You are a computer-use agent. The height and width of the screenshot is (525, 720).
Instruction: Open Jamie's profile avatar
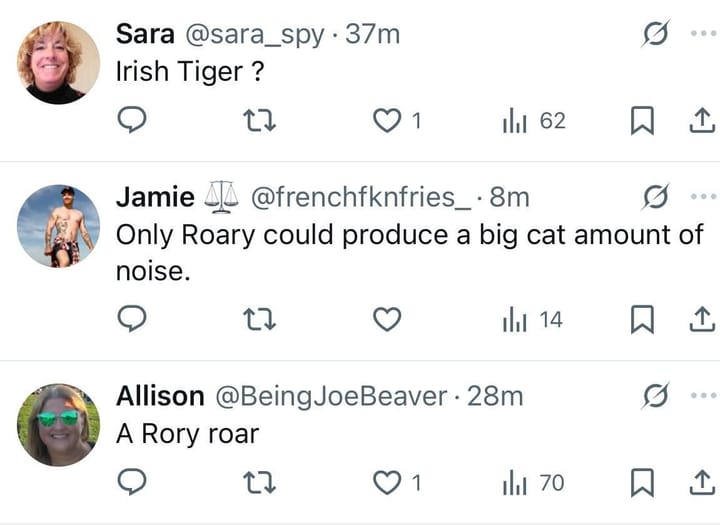(58, 226)
